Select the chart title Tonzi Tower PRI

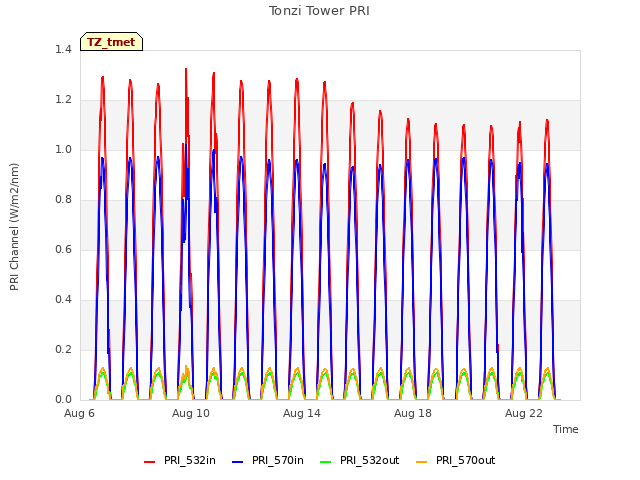(x=319, y=11)
